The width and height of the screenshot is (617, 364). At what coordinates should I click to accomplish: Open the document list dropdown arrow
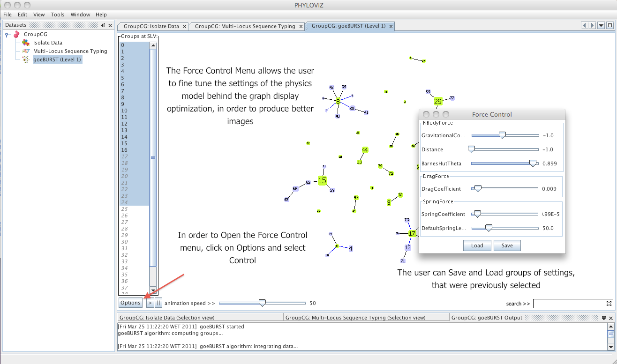tap(601, 26)
